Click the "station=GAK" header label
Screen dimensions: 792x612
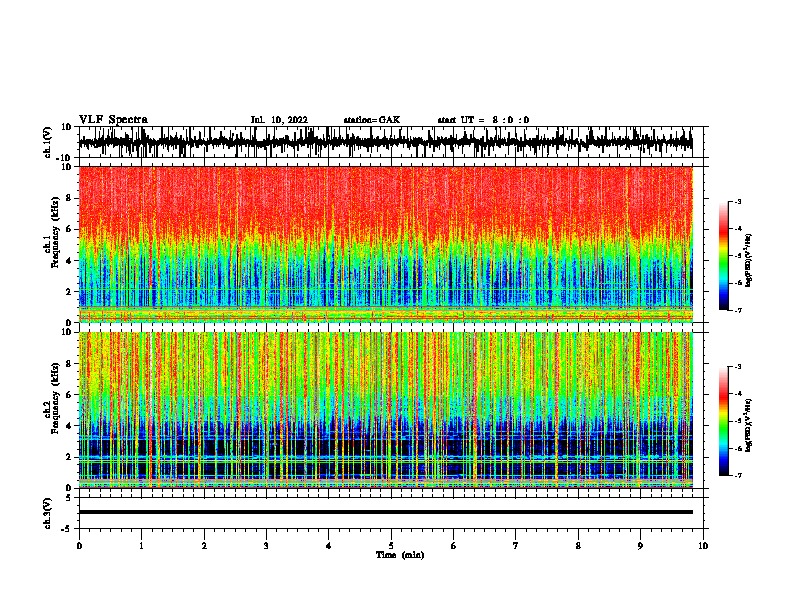pos(372,120)
